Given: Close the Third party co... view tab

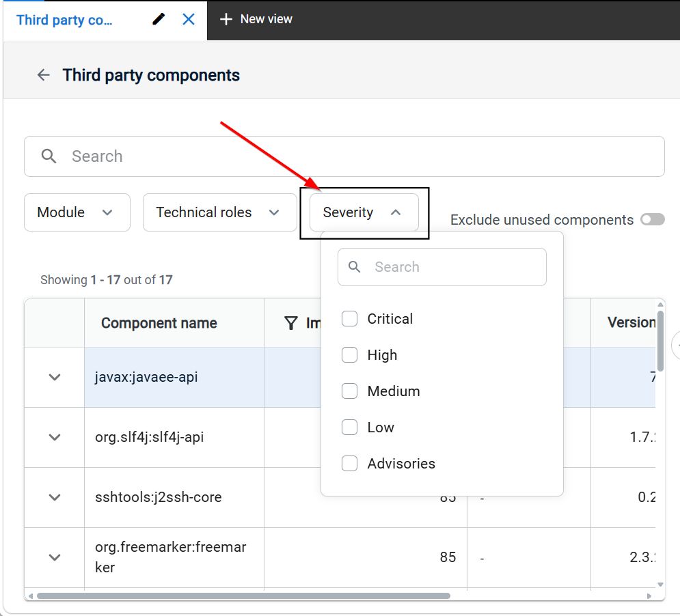Looking at the screenshot, I should click(189, 19).
